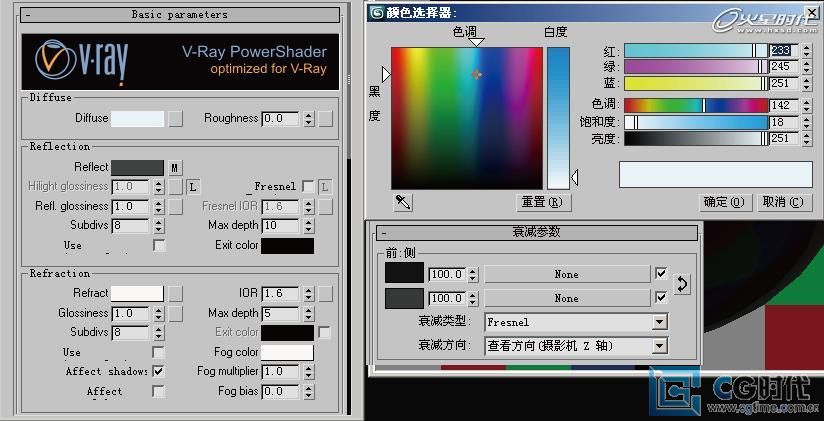
Task: Open the IOR map slot button
Action: click(326, 294)
